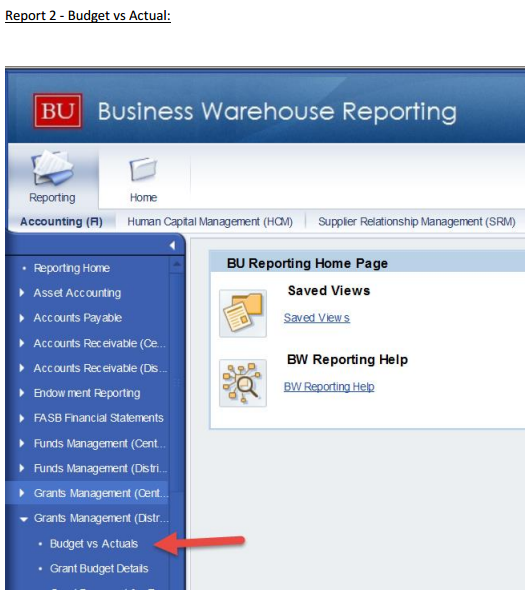Open the Saved Views link
The height and width of the screenshot is (596, 531).
click(317, 318)
